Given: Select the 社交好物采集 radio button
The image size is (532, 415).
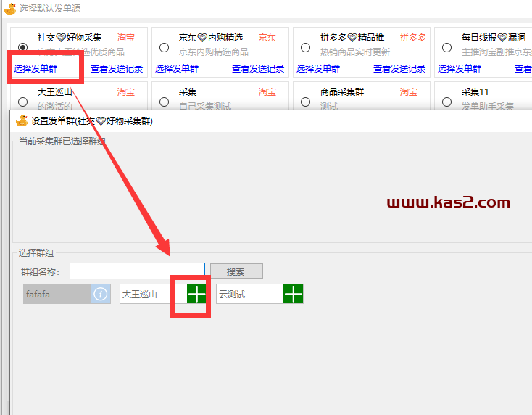Looking at the screenshot, I should pos(22,47).
